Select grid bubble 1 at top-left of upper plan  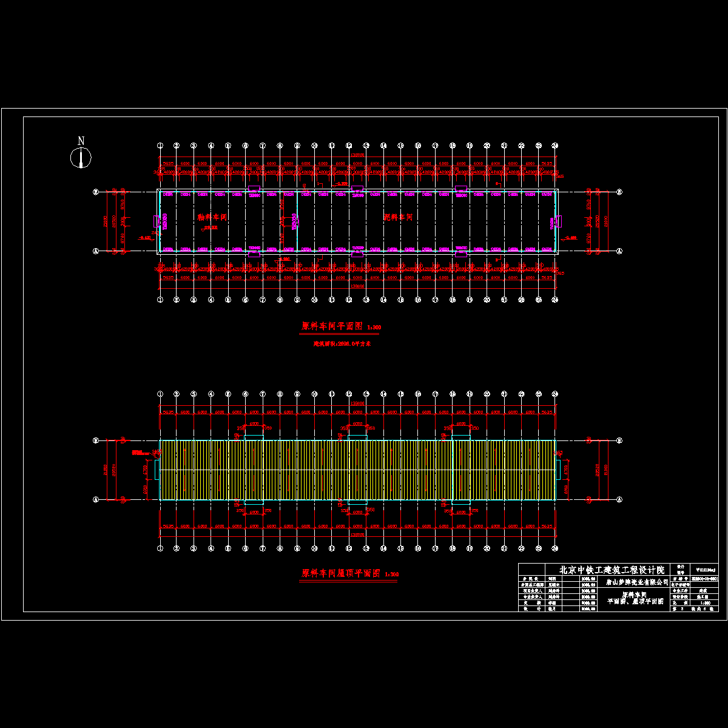(160, 146)
